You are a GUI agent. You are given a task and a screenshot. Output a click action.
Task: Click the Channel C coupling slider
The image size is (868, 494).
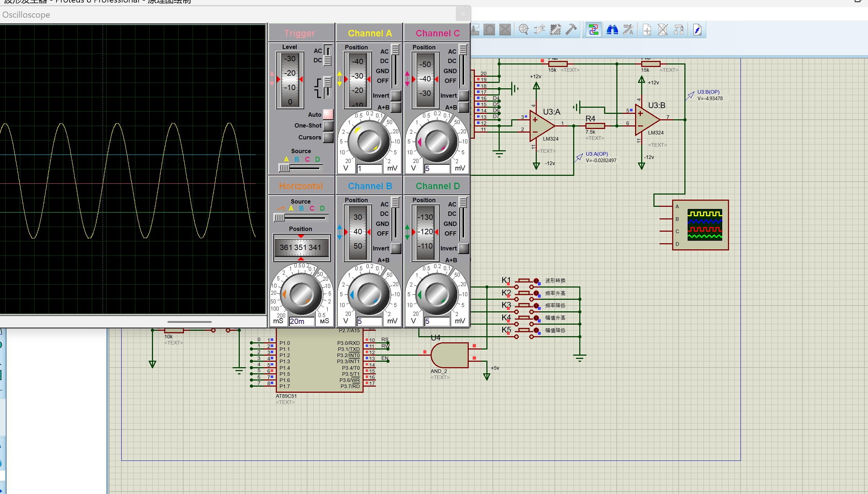point(463,66)
